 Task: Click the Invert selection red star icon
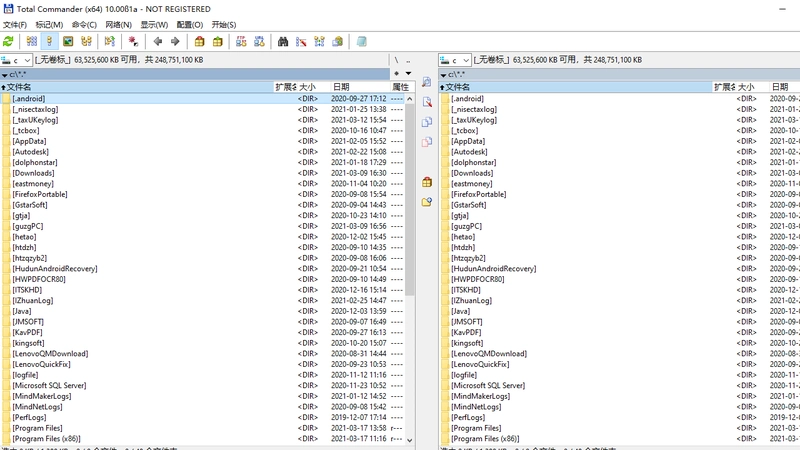[x=133, y=42]
